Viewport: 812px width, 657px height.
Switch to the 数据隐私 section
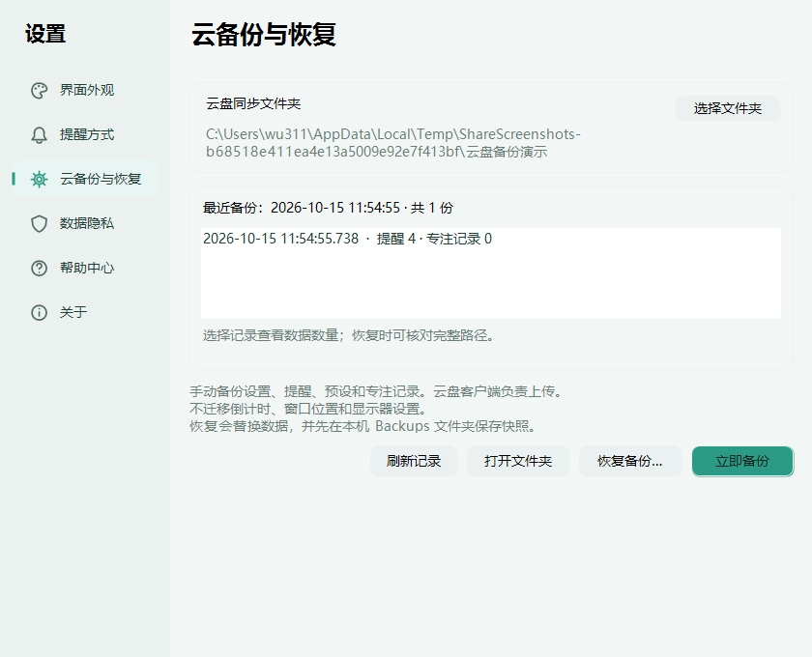tap(85, 223)
